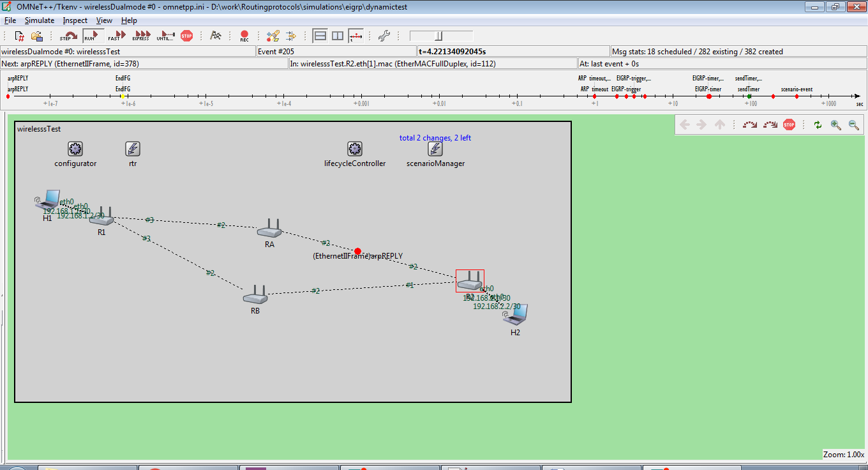Start FAST run mode
Screen dimensions: 868x470
[115, 36]
